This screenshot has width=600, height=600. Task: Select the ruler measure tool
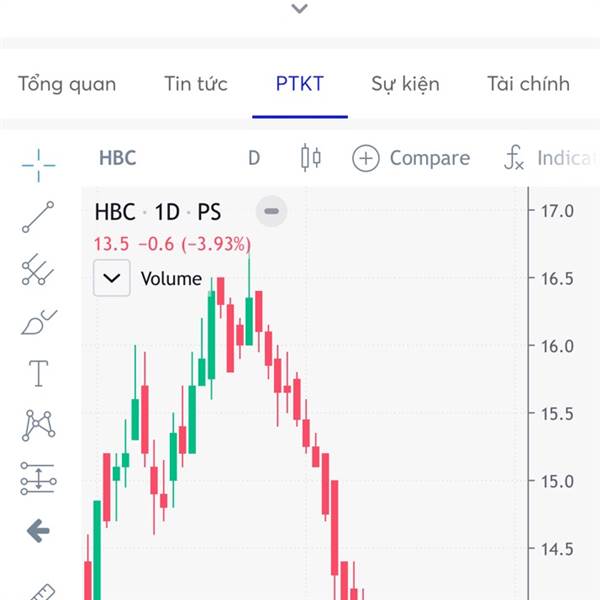[43, 592]
